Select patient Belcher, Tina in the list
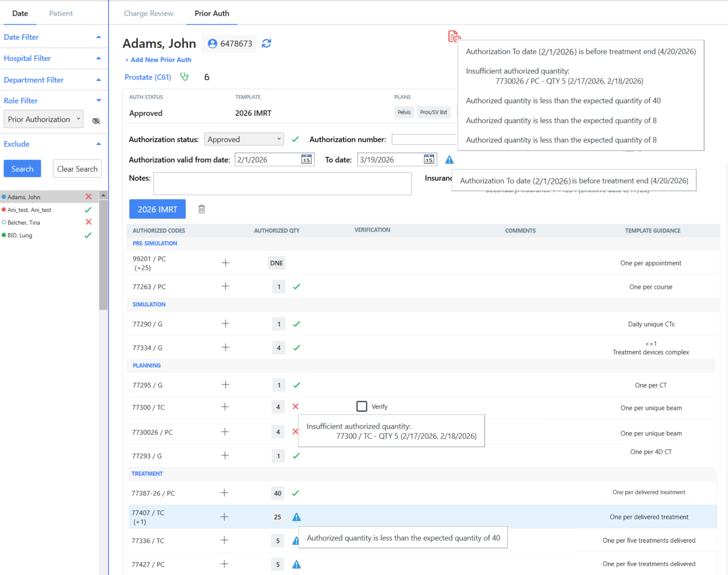Image resolution: width=728 pixels, height=575 pixels. (x=49, y=223)
